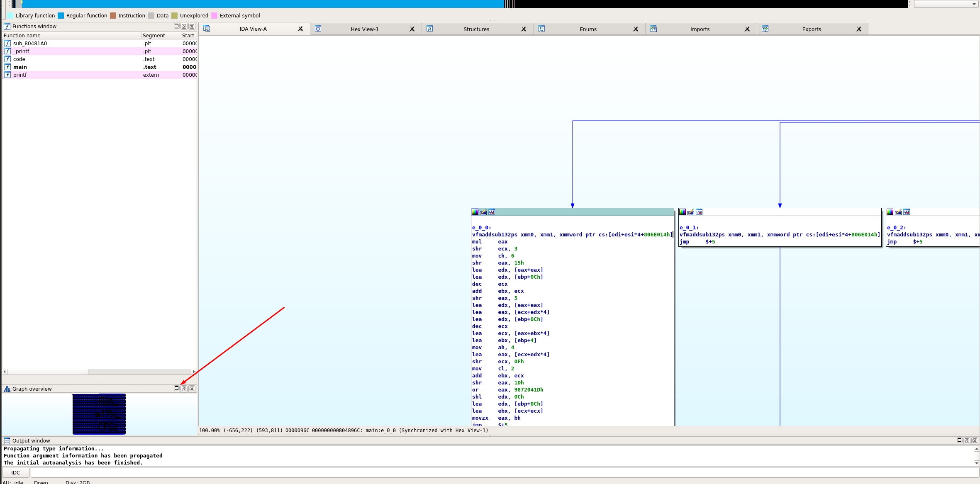Viewport: 980px width, 484px height.
Task: Click node color icon of e_0_1 block
Action: pos(683,212)
